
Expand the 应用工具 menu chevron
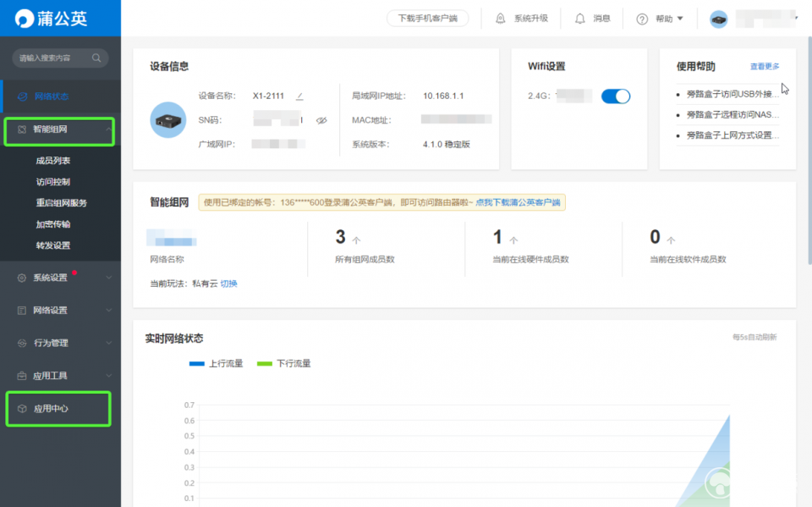[109, 376]
